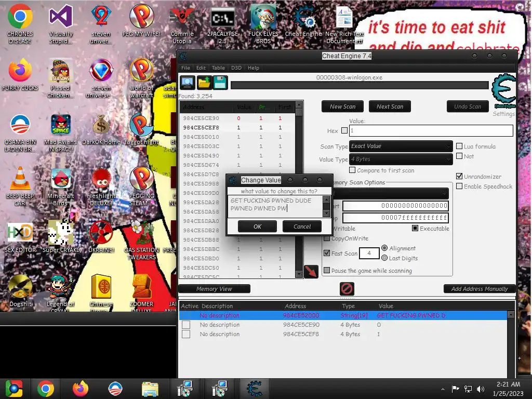Open the HxD hex editor desktop icon
The height and width of the screenshot is (399, 532).
click(20, 237)
